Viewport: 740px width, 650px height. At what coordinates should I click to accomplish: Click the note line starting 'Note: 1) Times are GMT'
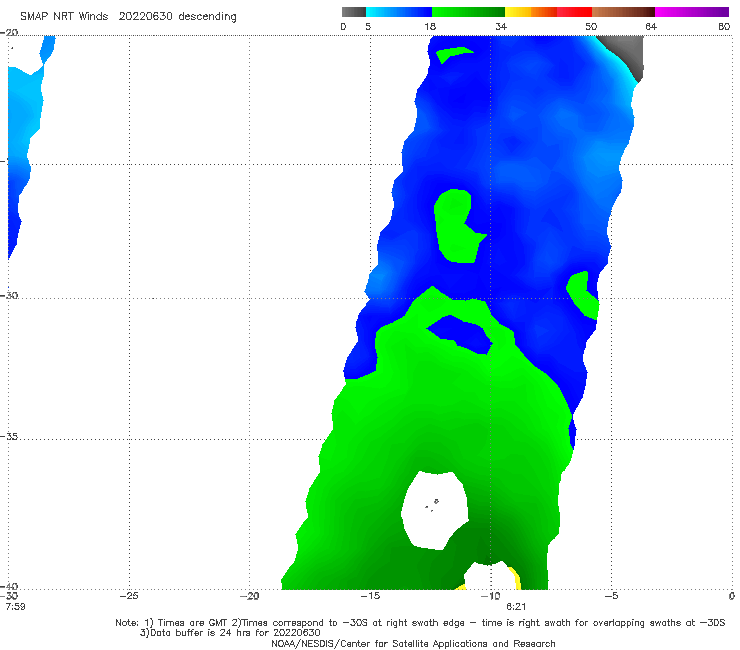[x=420, y=623]
